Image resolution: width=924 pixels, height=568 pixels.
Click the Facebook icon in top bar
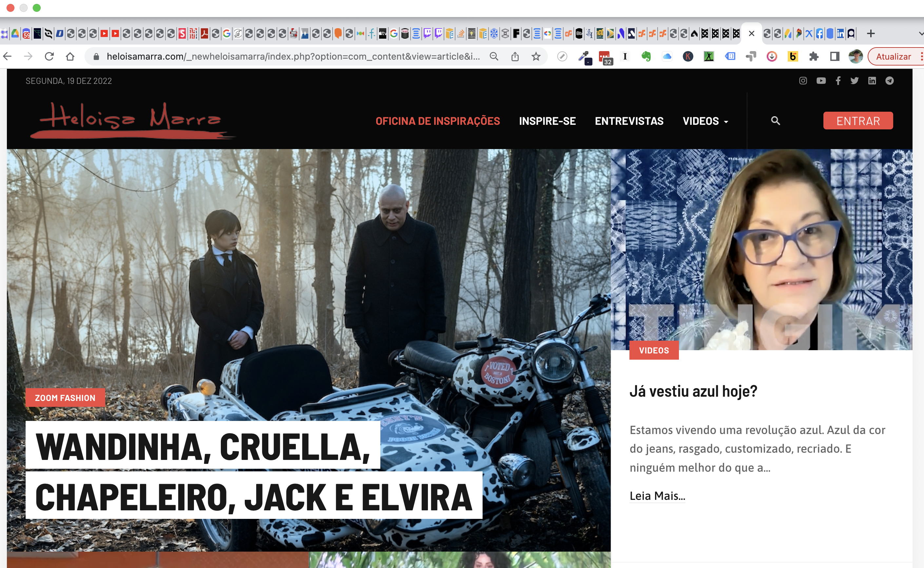click(x=838, y=81)
